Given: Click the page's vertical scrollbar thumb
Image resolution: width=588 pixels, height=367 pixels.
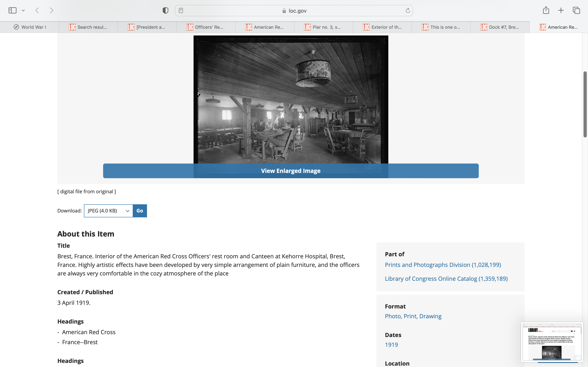Looking at the screenshot, I should pos(585,104).
